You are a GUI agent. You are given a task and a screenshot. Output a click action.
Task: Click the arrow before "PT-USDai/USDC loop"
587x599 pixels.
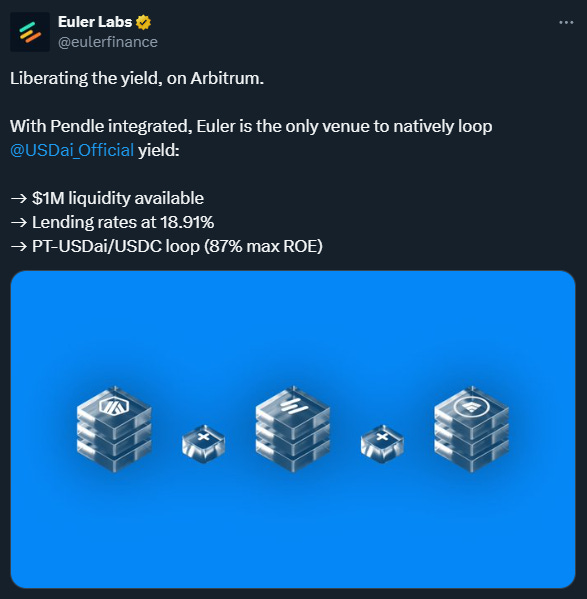pyautogui.click(x=19, y=246)
